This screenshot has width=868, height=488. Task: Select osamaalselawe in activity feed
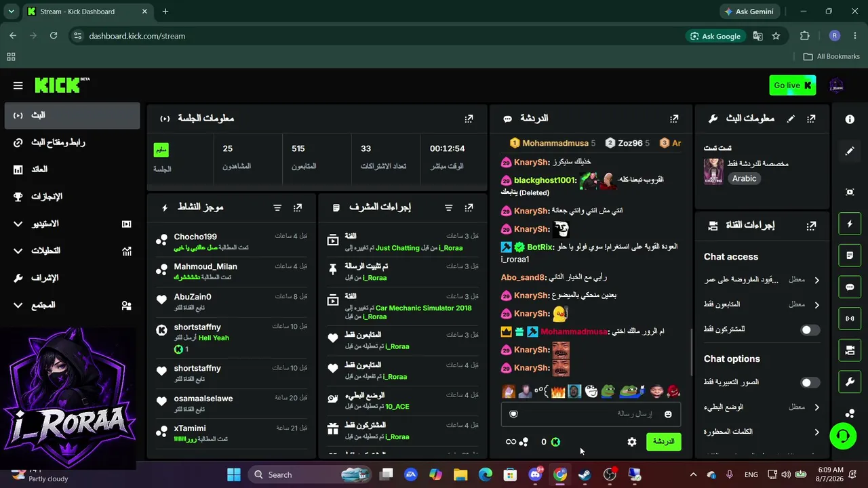tap(203, 399)
